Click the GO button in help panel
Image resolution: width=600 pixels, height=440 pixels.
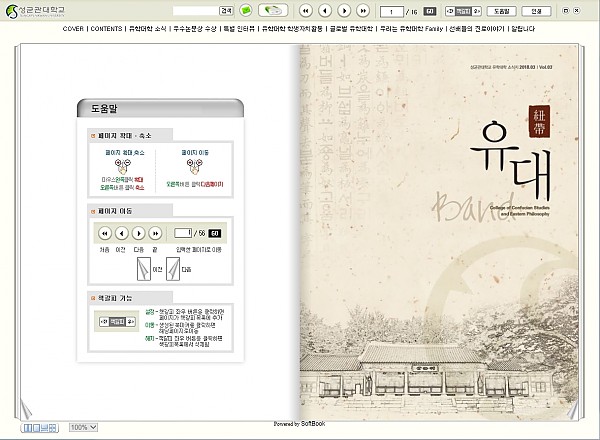point(215,233)
